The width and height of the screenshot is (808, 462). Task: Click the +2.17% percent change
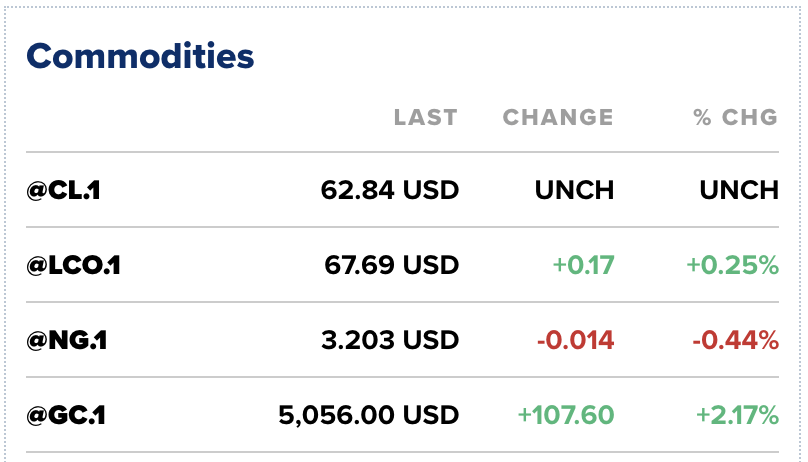click(x=732, y=414)
